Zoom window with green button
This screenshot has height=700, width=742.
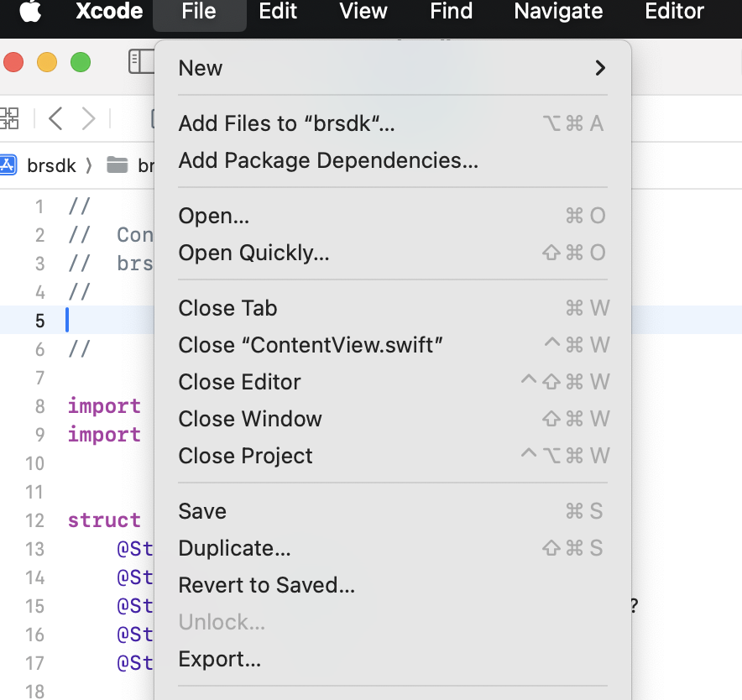pyautogui.click(x=81, y=62)
